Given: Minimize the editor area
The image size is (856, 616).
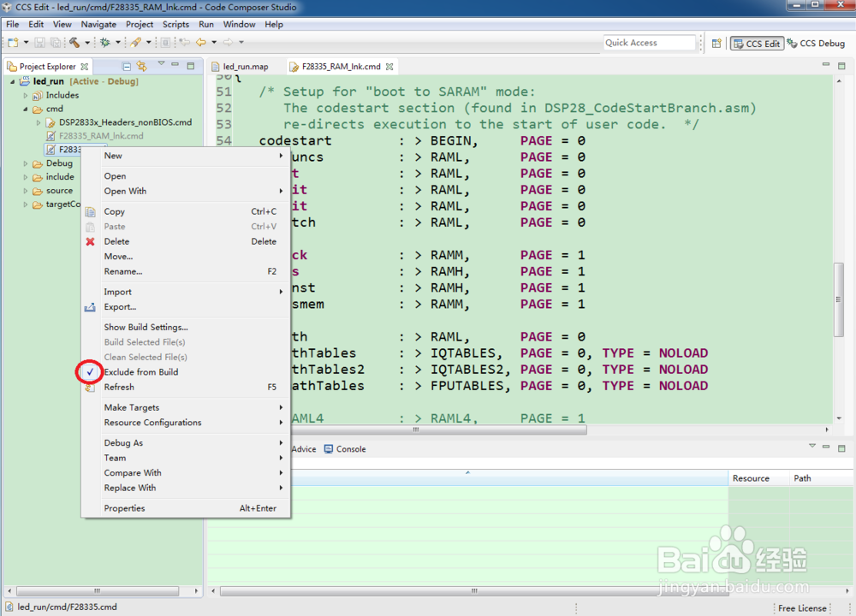Looking at the screenshot, I should [x=826, y=65].
